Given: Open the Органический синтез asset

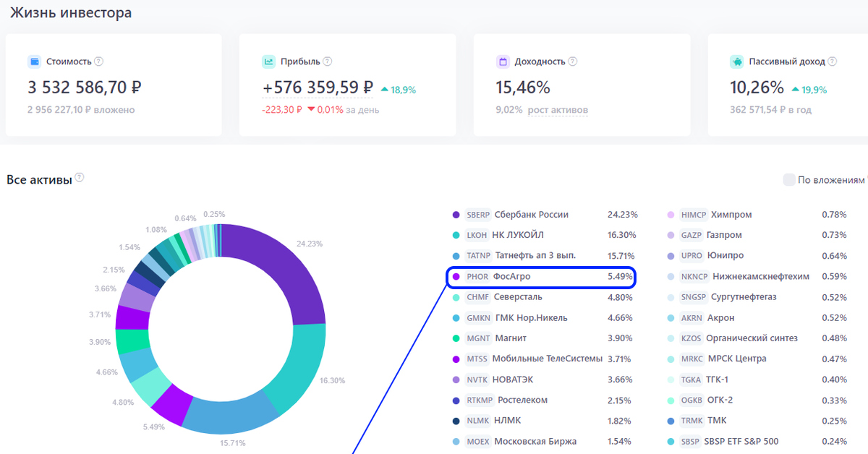Looking at the screenshot, I should point(752,338).
